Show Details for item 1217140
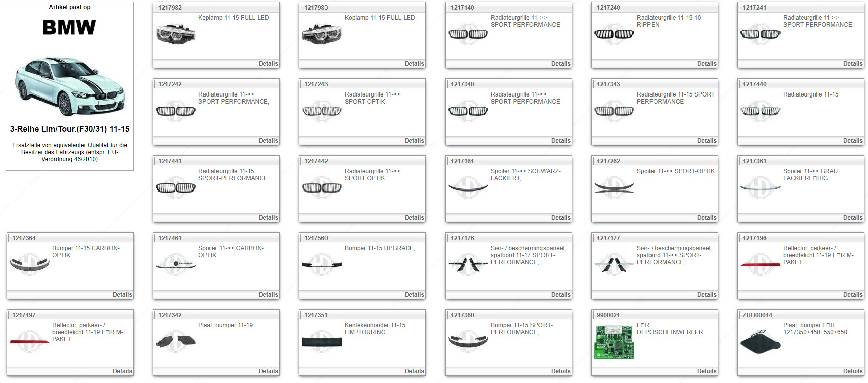868x383 pixels. tap(561, 64)
